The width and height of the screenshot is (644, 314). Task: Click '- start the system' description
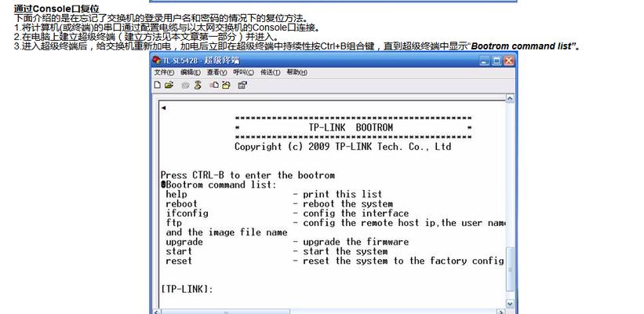(x=340, y=251)
